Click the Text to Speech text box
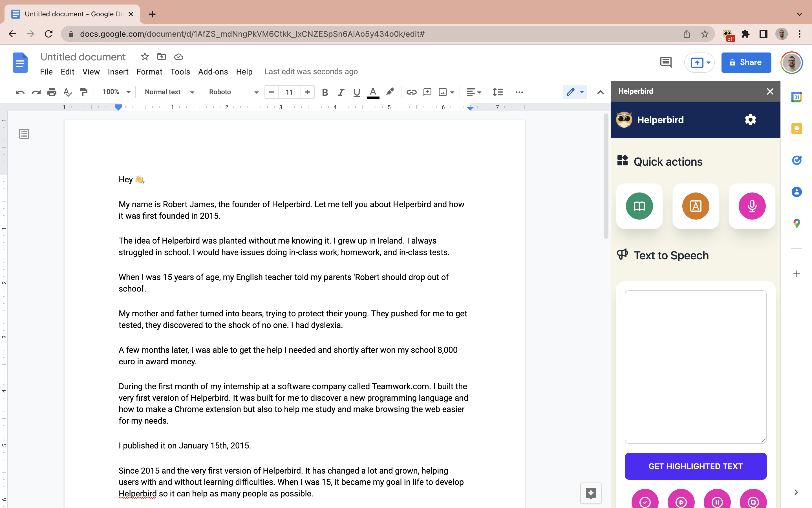Image resolution: width=812 pixels, height=508 pixels. [x=696, y=367]
